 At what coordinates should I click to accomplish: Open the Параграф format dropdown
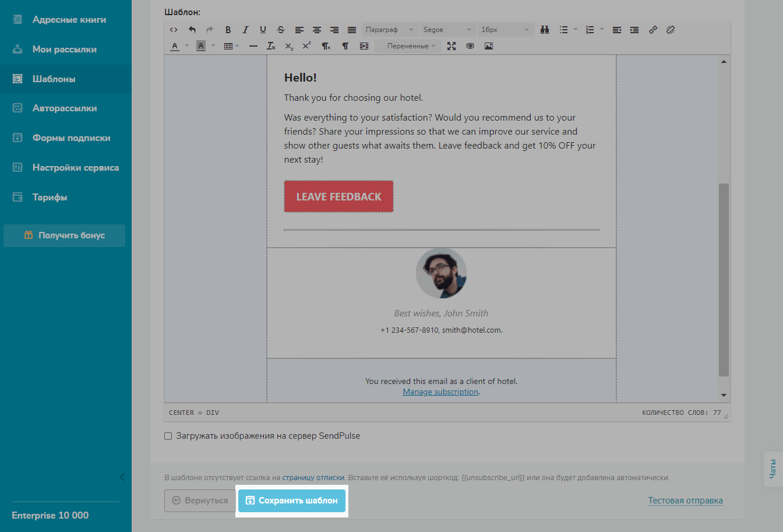coord(390,30)
